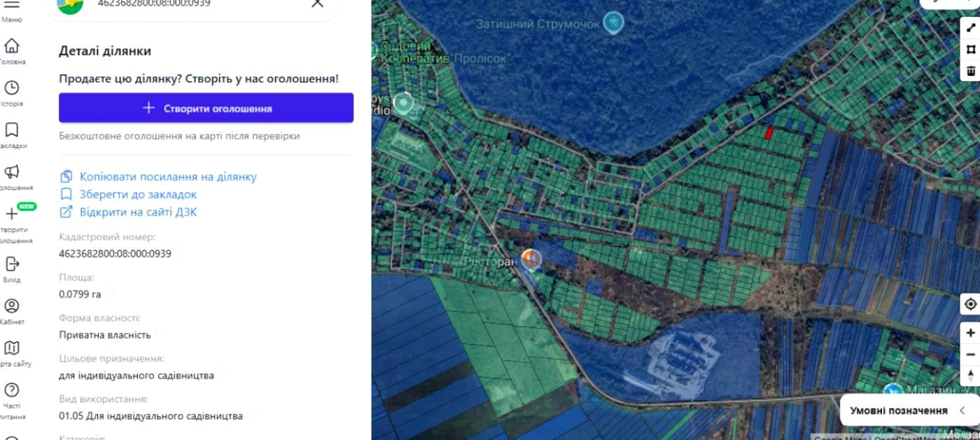Click the Деталі ділянки heading
980x440 pixels.
(105, 51)
